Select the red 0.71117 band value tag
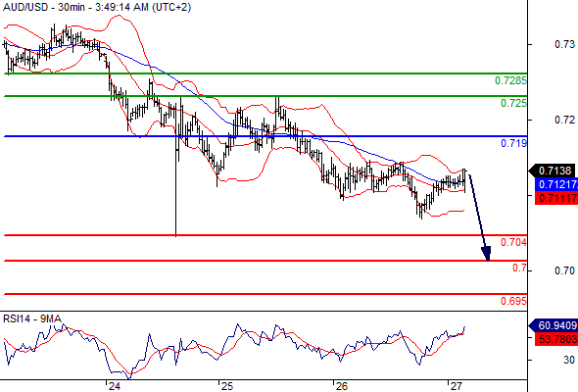This screenshot has height=392, width=578. [555, 198]
